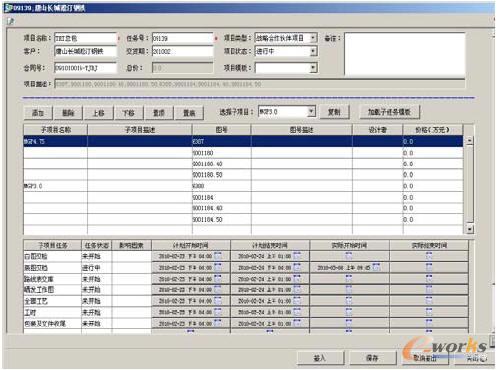Click the 加载子任务模板 button

(389, 112)
